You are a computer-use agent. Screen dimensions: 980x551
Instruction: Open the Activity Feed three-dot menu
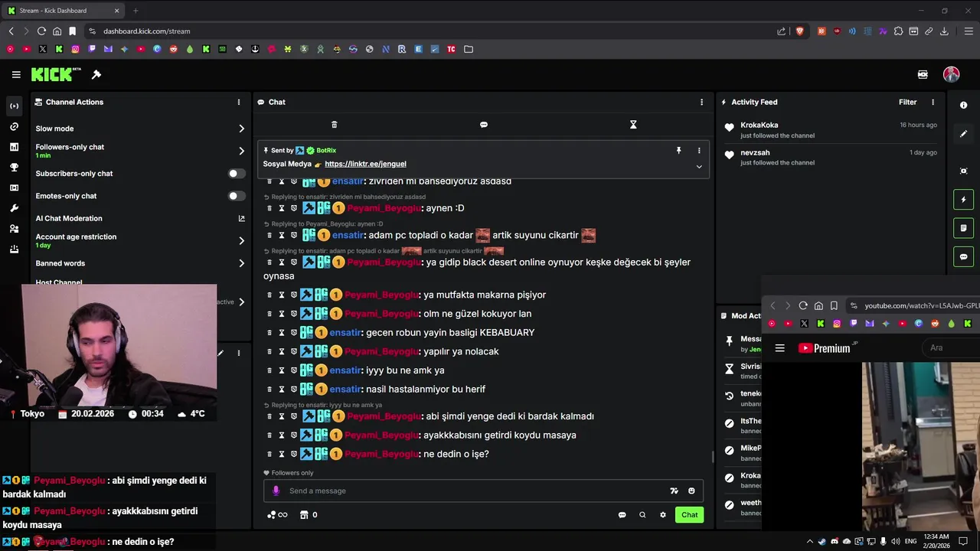coord(933,102)
